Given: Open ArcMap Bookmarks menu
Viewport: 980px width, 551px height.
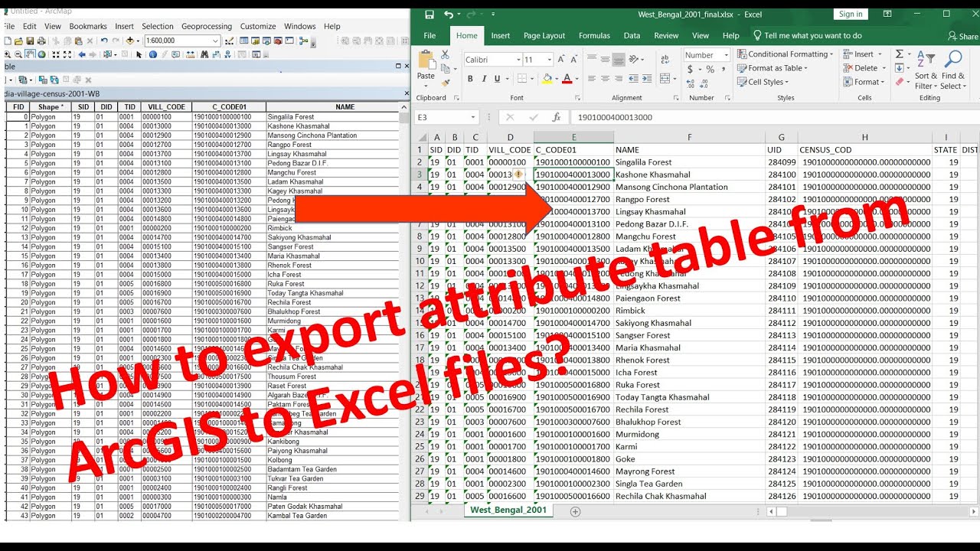Looking at the screenshot, I should point(88,26).
